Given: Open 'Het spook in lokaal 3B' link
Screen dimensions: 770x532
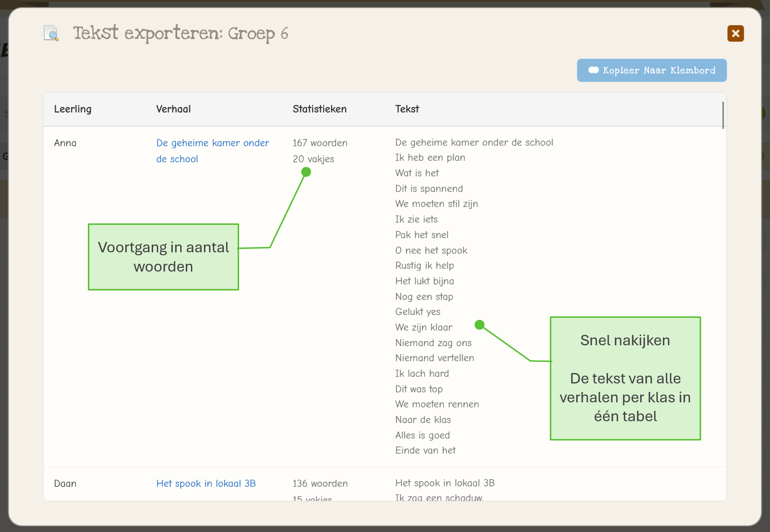Looking at the screenshot, I should pyautogui.click(x=206, y=483).
